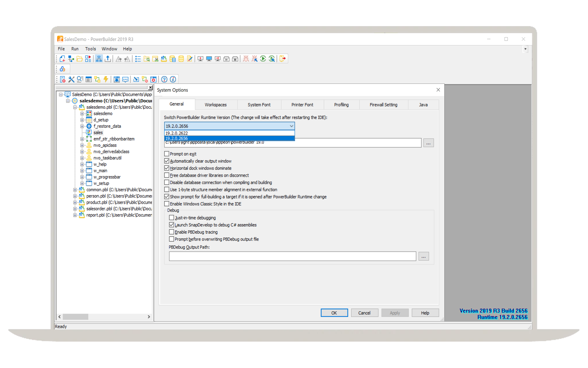Browse for the runtime path ellipsis button
This screenshot has height=368, width=588.
coord(428,143)
